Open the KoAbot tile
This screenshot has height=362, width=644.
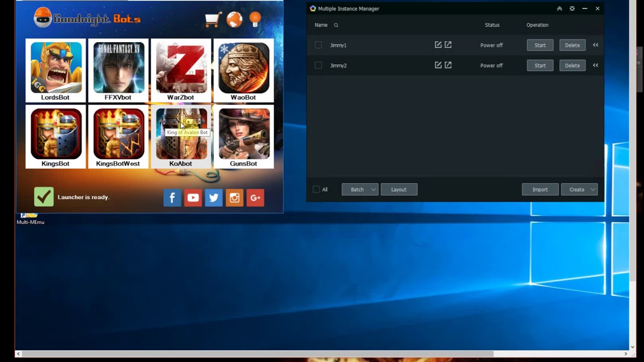(181, 137)
